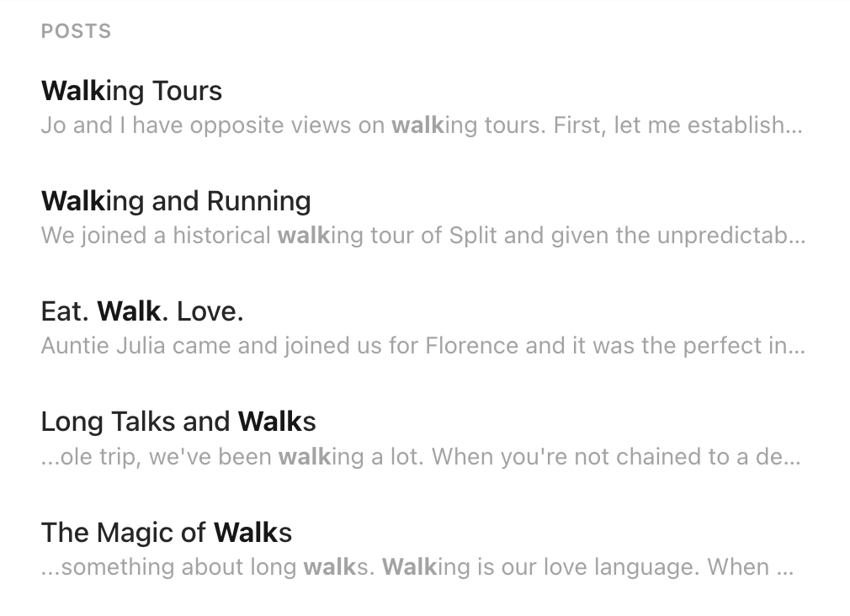Click the excerpt starting "Jo and I have opposite views"
The width and height of the screenshot is (850, 616).
pyautogui.click(x=421, y=126)
